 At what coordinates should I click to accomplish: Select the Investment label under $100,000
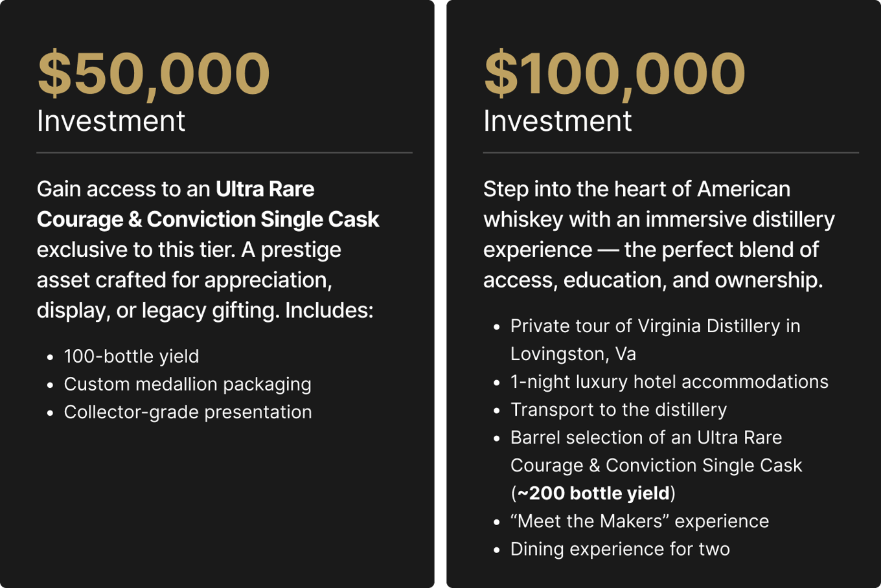click(557, 121)
